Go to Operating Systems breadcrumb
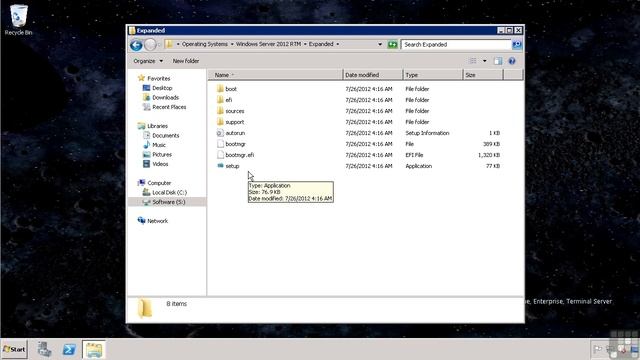Viewport: 640px width, 360px height. point(204,44)
